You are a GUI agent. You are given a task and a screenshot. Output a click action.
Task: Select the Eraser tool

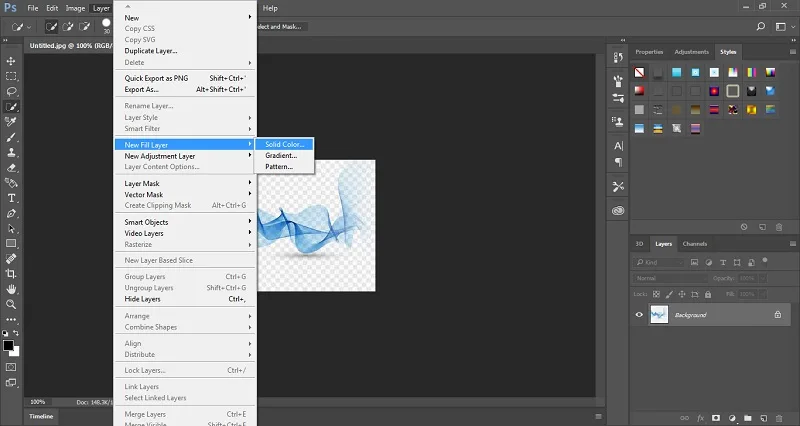pyautogui.click(x=11, y=168)
